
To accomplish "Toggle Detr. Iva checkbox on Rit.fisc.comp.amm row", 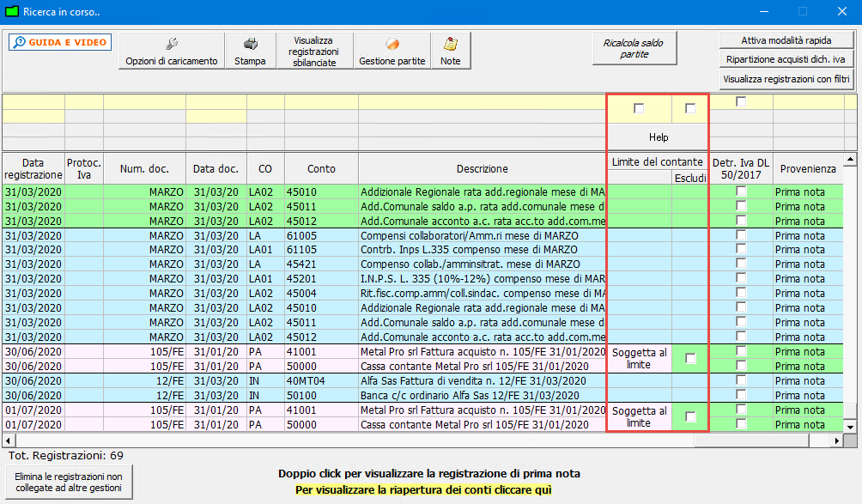I will 741,293.
